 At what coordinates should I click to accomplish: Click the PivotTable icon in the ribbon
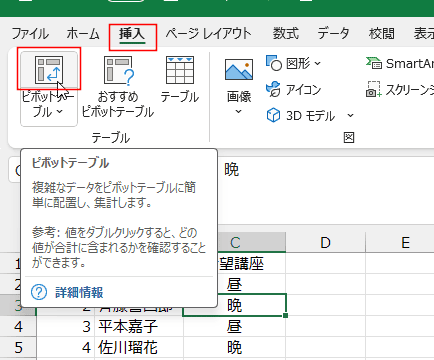[49, 70]
